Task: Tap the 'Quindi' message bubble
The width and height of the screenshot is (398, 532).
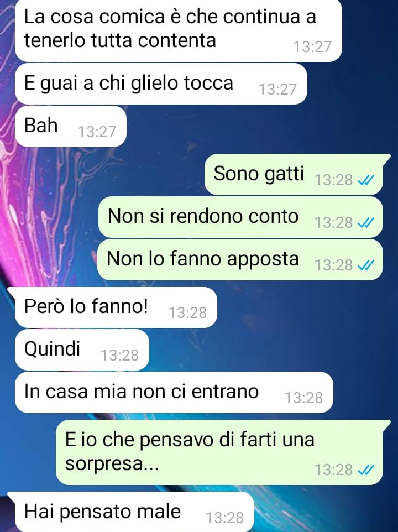Action: click(82, 350)
